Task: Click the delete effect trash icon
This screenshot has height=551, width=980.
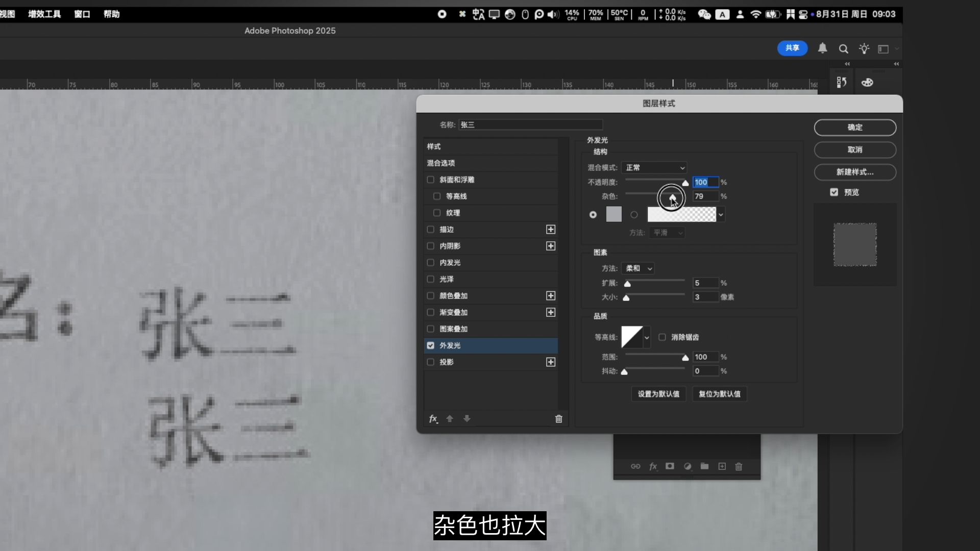Action: [558, 419]
